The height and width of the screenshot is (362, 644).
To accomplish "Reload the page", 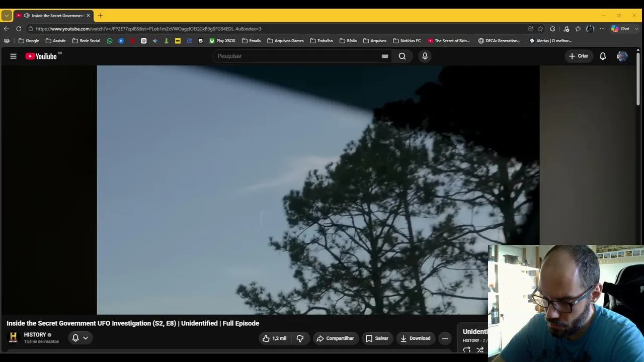I will [x=19, y=29].
